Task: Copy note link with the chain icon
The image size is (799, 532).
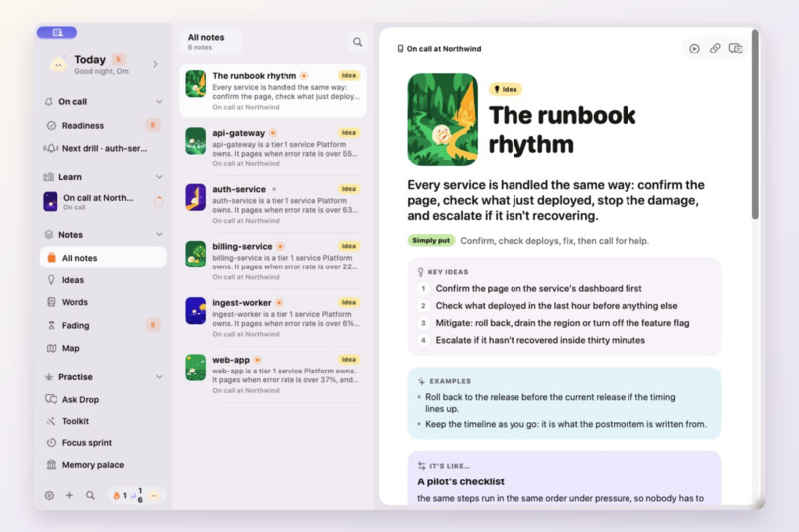Action: click(x=715, y=49)
